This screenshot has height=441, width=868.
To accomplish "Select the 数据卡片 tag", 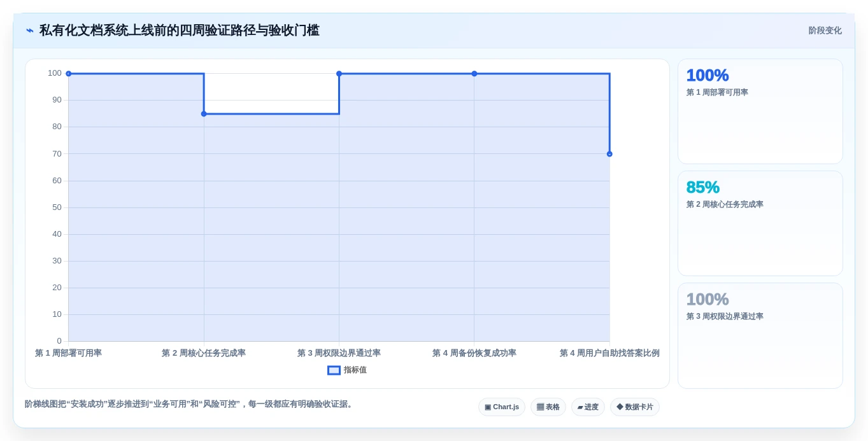I will click(x=635, y=407).
